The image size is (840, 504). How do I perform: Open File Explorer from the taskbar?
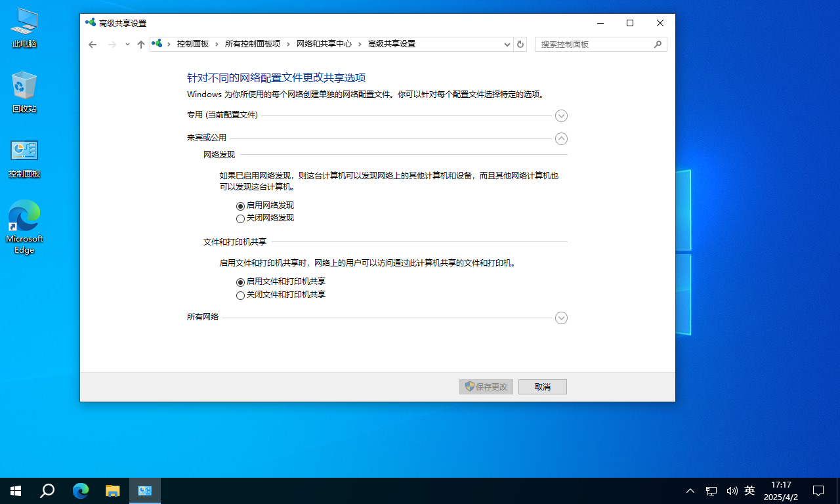[113, 491]
